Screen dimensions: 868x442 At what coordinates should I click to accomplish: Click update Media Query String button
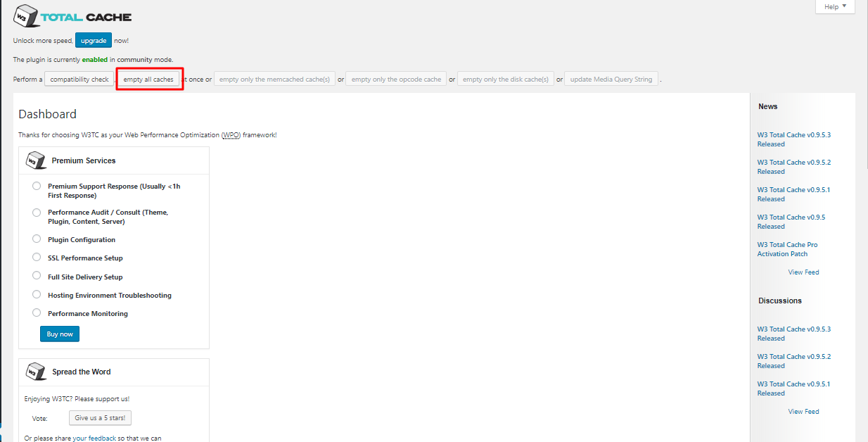coord(611,80)
